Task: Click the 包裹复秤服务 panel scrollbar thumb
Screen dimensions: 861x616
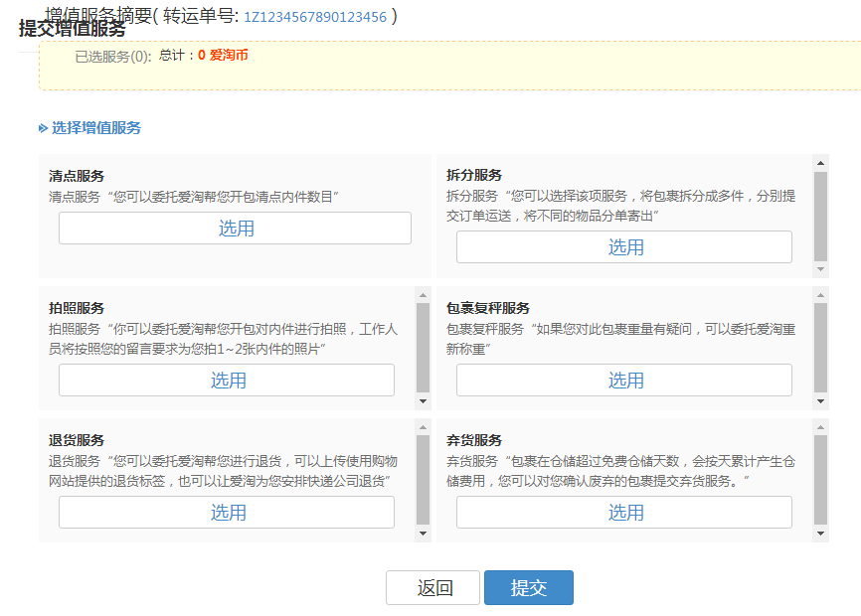Action: (820, 348)
